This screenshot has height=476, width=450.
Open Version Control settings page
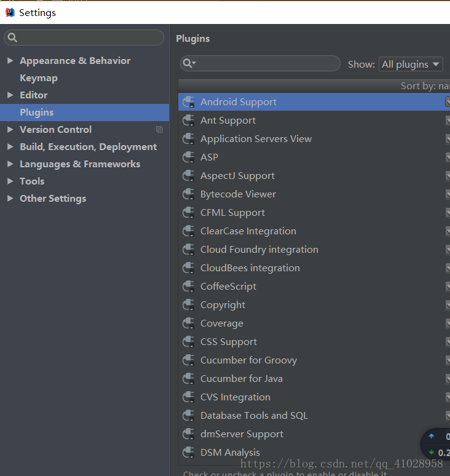55,130
